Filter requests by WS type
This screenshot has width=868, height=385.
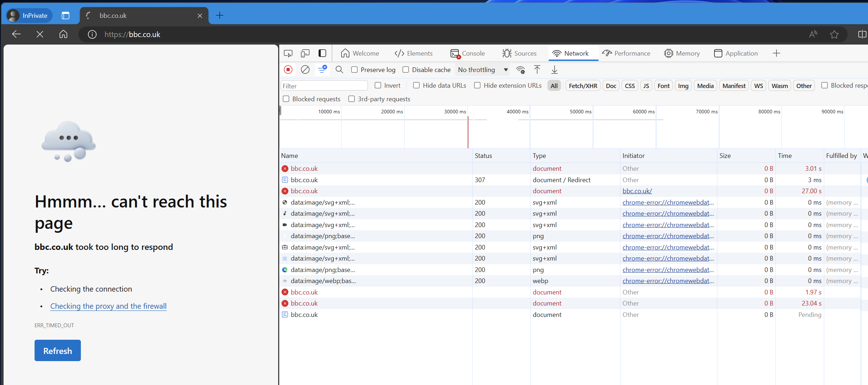759,86
